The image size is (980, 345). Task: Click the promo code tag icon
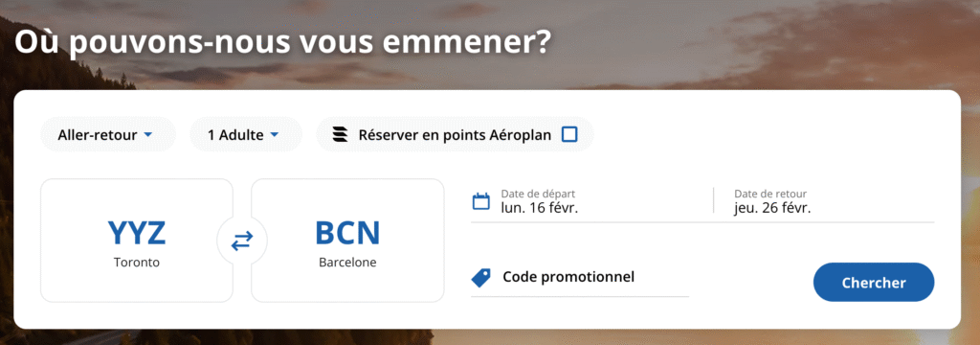(480, 277)
